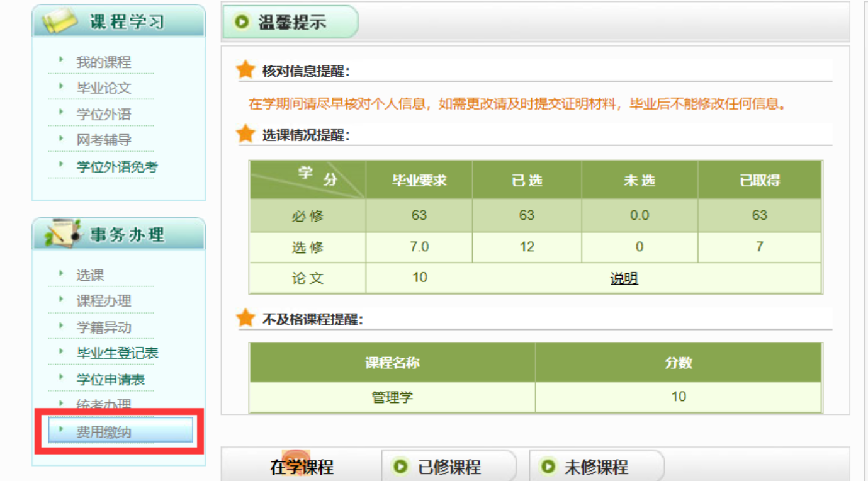Image resolution: width=868 pixels, height=481 pixels.
Task: Go to 学位外语 section
Action: point(103,115)
